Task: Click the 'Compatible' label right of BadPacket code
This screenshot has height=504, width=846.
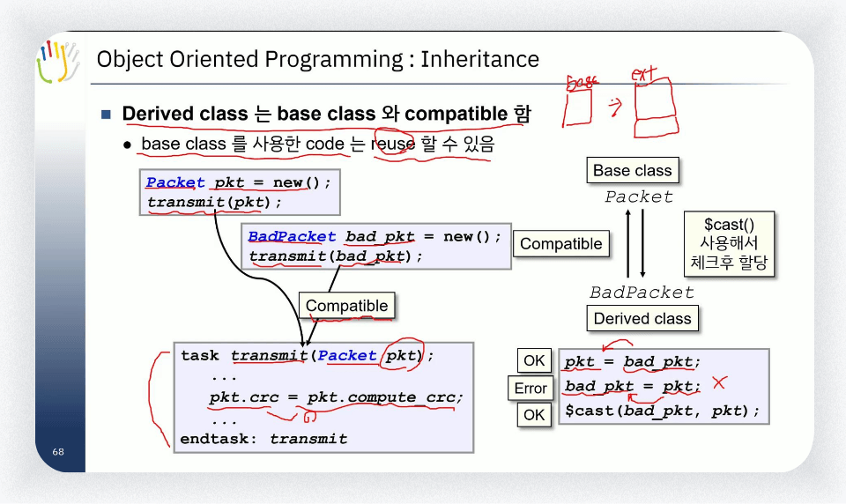Action: (560, 244)
